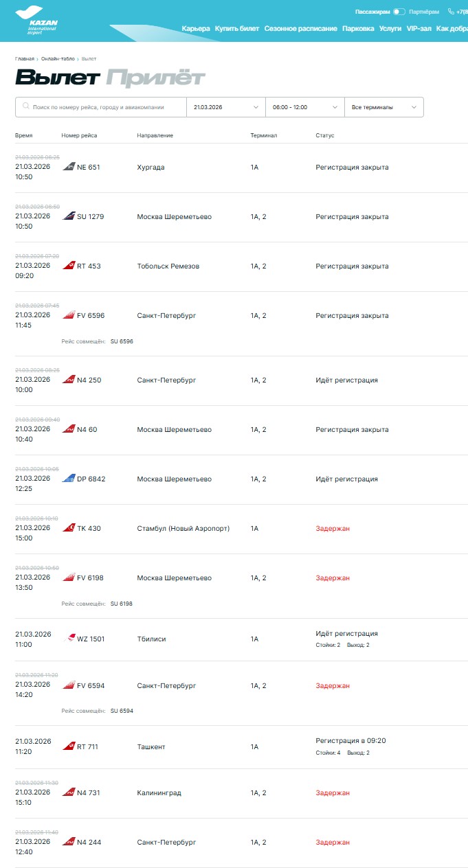
Task: Click airline logo beside SU 1279
Action: [68, 216]
